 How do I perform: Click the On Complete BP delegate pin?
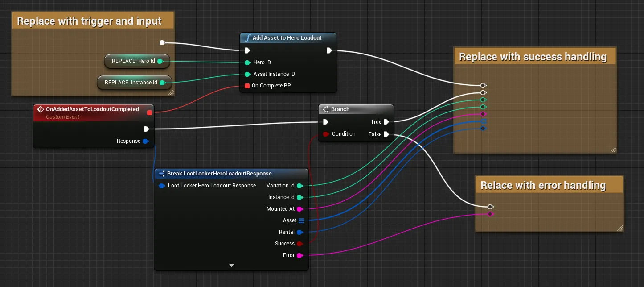click(x=247, y=86)
